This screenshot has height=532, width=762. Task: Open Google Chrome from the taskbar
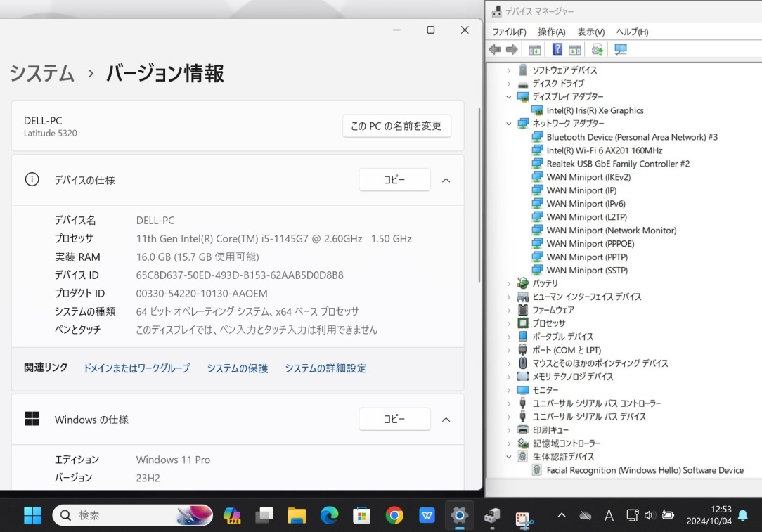pos(394,515)
